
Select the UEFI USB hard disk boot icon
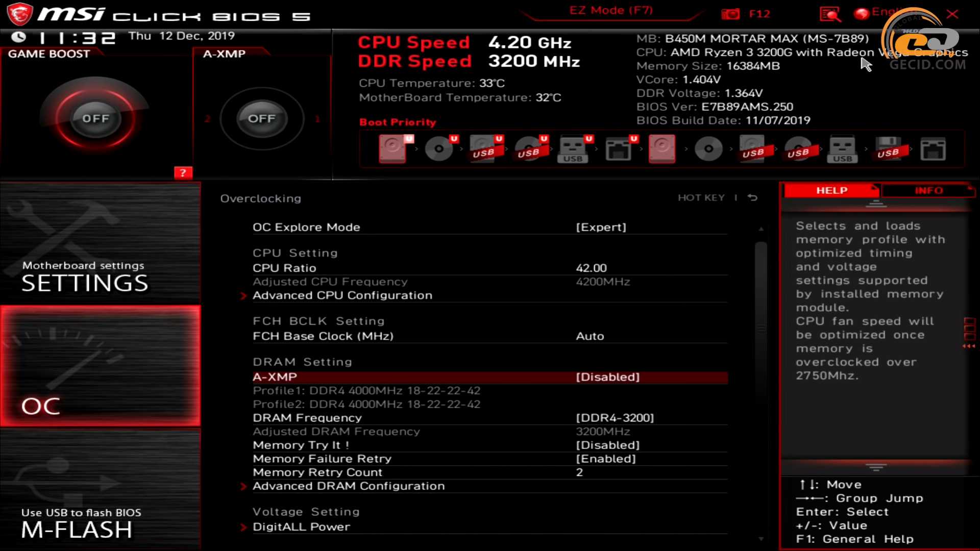(x=486, y=149)
